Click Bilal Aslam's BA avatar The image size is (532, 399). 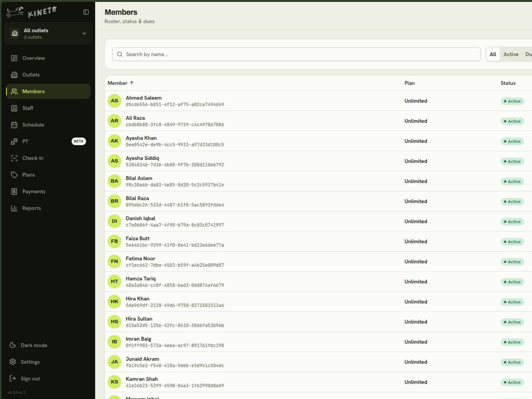coord(114,181)
